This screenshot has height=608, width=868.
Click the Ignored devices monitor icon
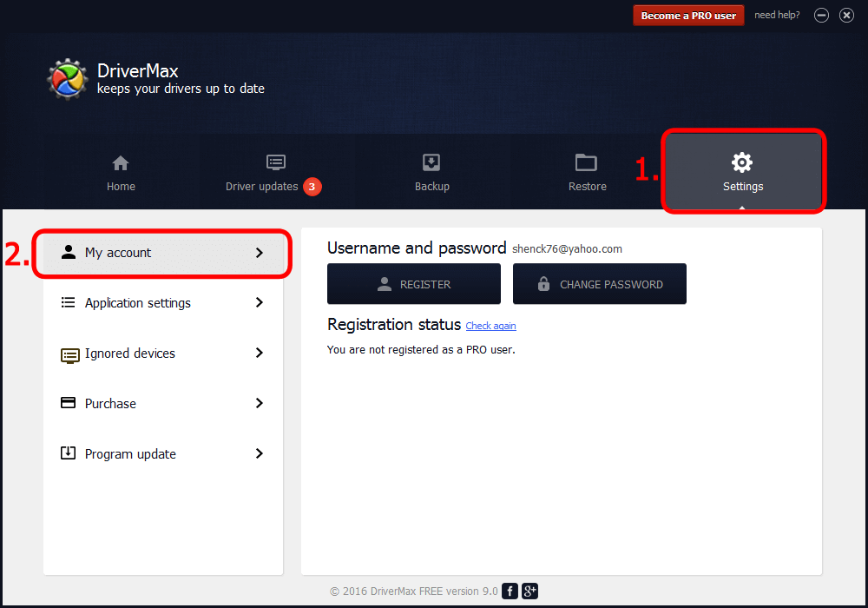(69, 355)
